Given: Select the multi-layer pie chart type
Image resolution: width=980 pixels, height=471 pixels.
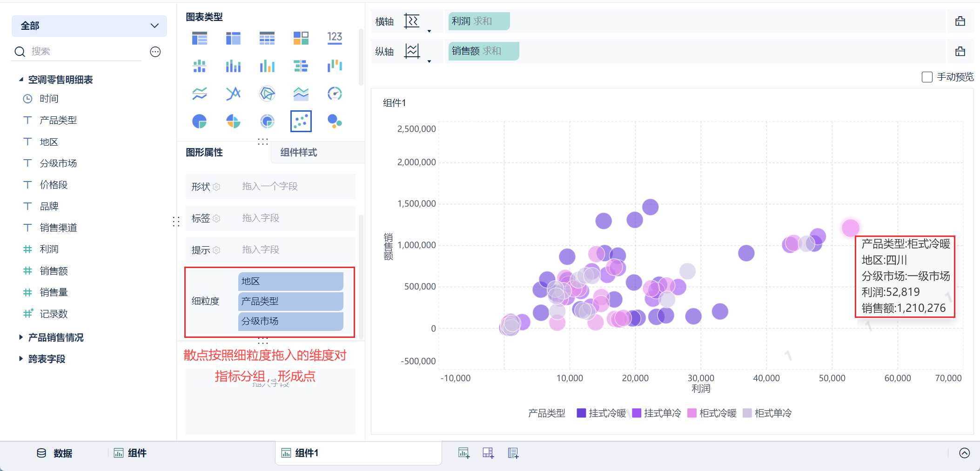Looking at the screenshot, I should pyautogui.click(x=267, y=121).
